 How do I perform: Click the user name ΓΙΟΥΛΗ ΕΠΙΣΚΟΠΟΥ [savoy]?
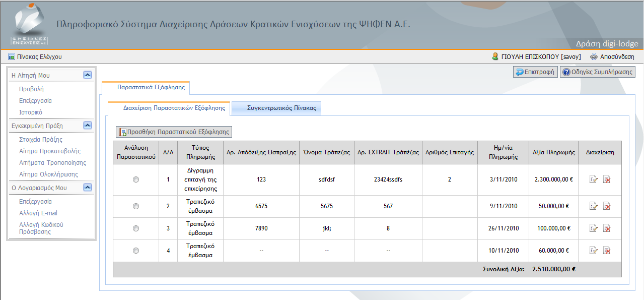541,57
